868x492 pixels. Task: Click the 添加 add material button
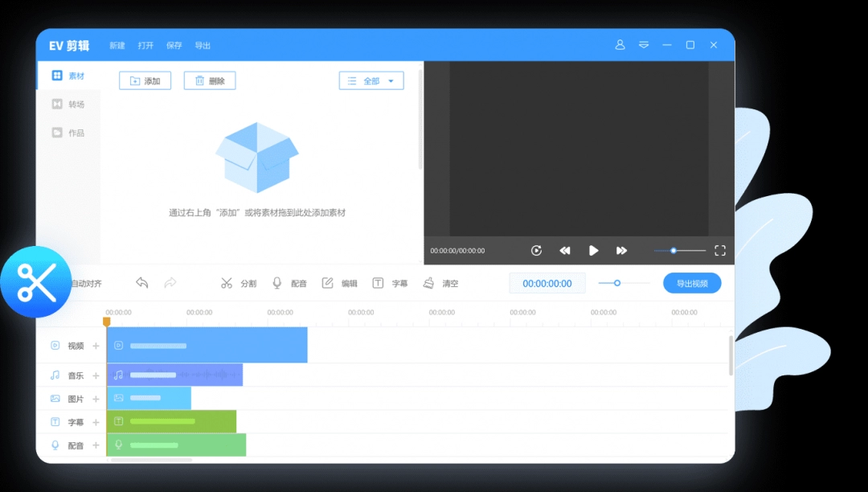[145, 81]
